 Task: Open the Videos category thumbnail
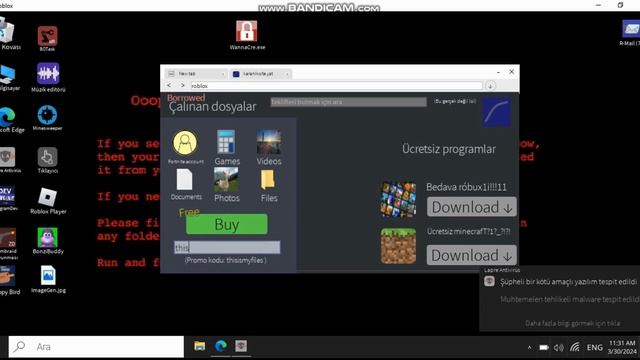coord(269,142)
